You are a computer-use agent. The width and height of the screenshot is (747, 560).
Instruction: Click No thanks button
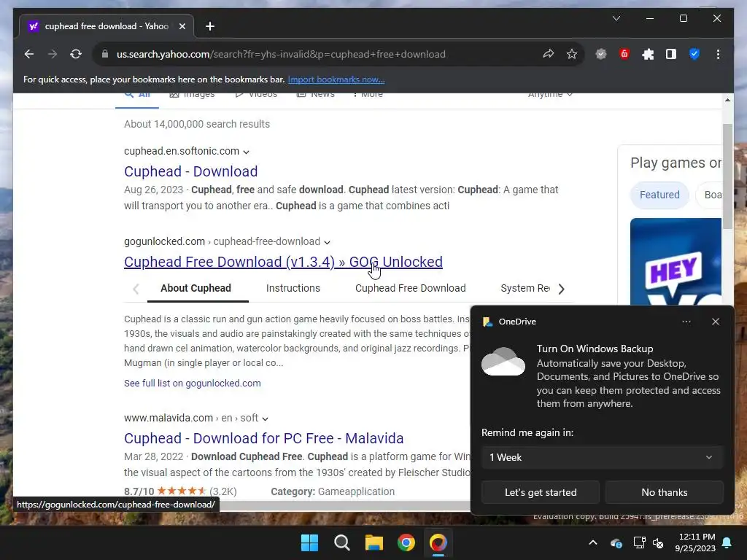[664, 492]
